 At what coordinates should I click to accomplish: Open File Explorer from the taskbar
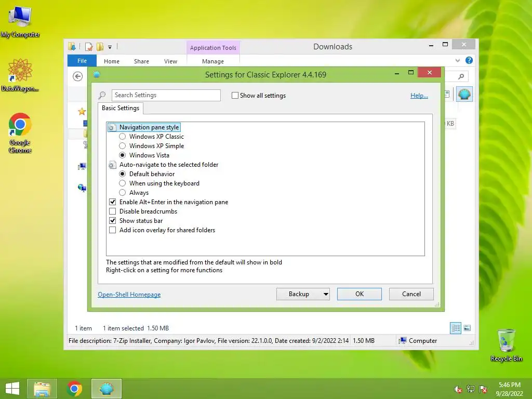tap(42, 389)
